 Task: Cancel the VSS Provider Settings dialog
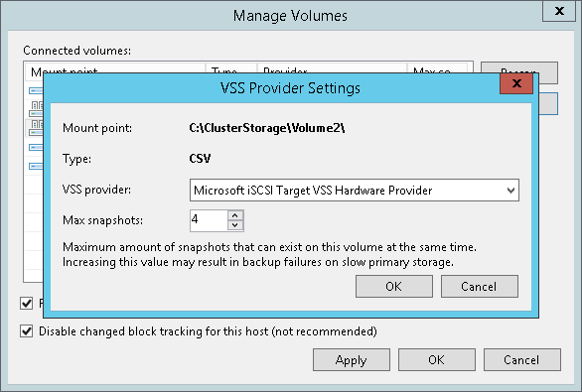479,286
